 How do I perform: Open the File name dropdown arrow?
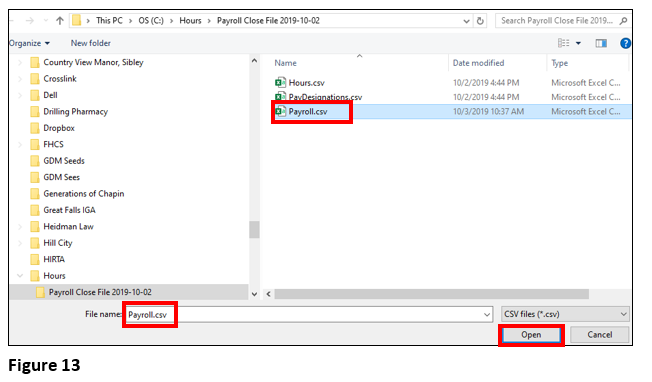coord(487,315)
